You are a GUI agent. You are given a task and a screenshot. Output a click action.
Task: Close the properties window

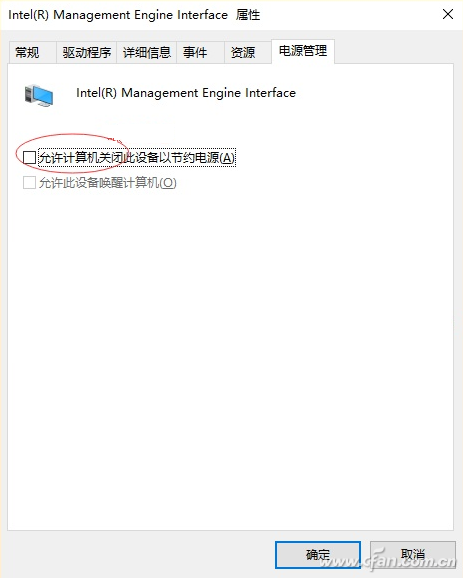[448, 14]
